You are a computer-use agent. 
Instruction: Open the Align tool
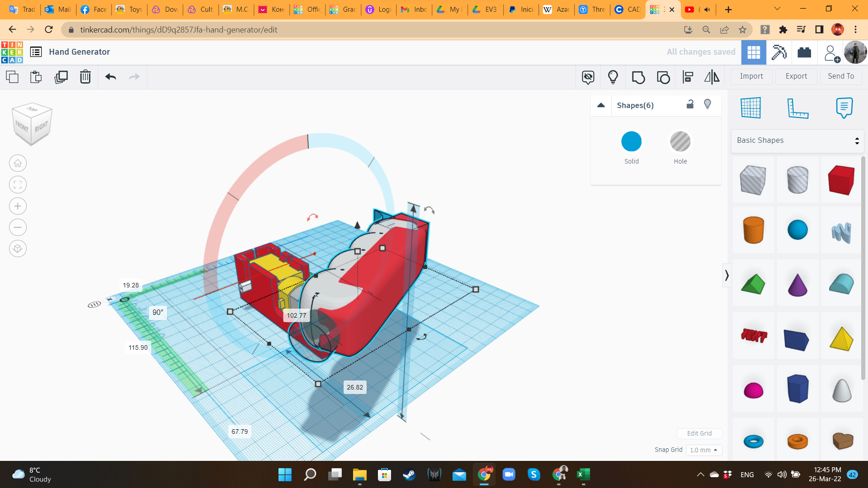pyautogui.click(x=688, y=77)
